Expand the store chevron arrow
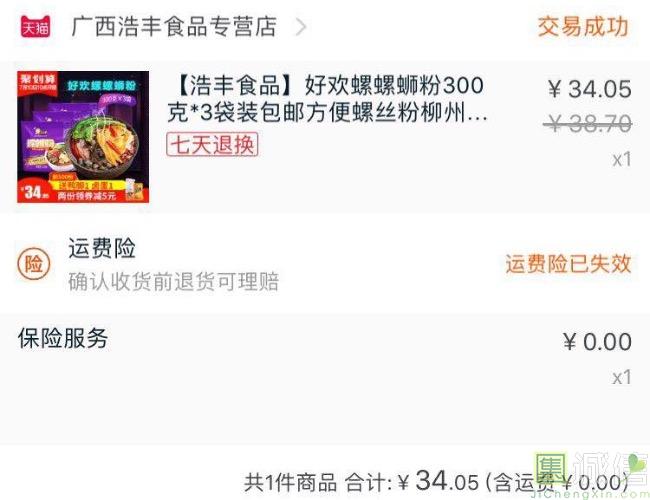 (x=301, y=27)
